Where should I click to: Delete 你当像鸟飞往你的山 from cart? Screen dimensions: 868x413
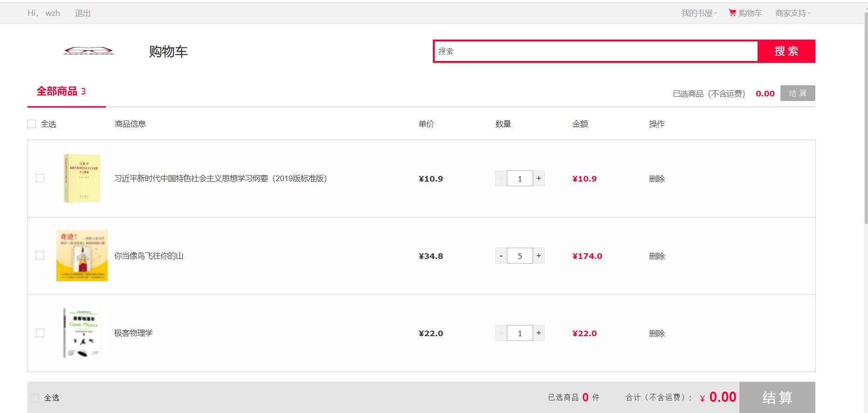pos(657,256)
